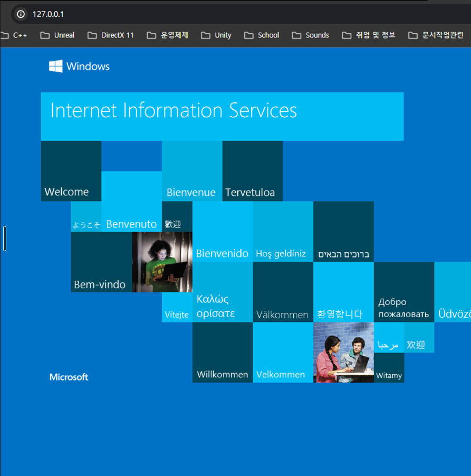Image resolution: width=471 pixels, height=476 pixels.
Task: Click the Добро пожаловать tile
Action: click(x=404, y=292)
